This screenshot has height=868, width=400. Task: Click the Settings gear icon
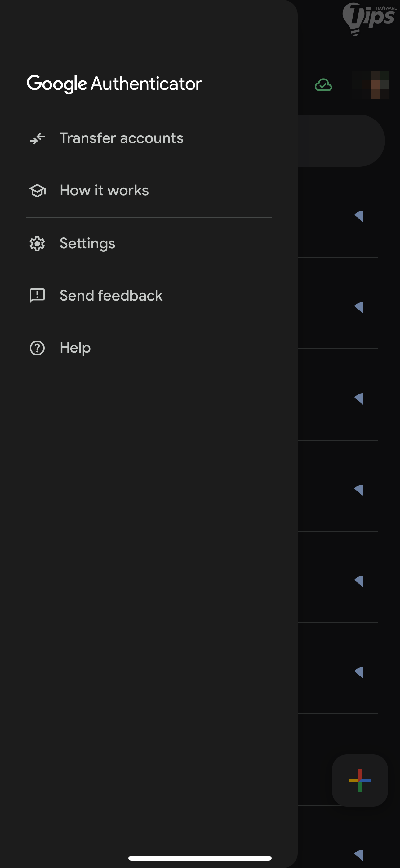37,244
